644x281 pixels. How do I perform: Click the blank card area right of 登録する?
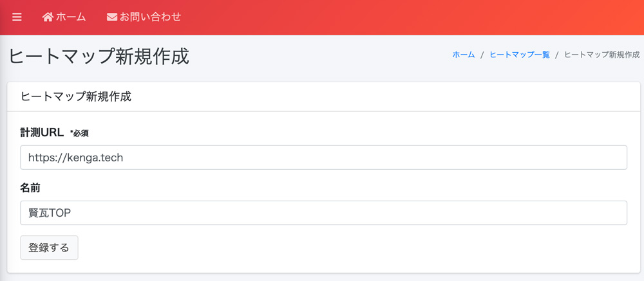pyautogui.click(x=354, y=248)
